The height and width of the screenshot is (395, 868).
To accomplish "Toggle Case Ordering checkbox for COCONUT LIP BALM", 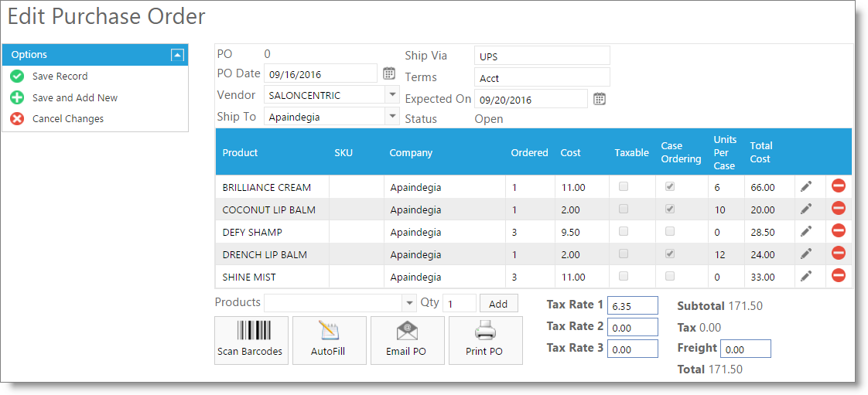I will pos(670,209).
